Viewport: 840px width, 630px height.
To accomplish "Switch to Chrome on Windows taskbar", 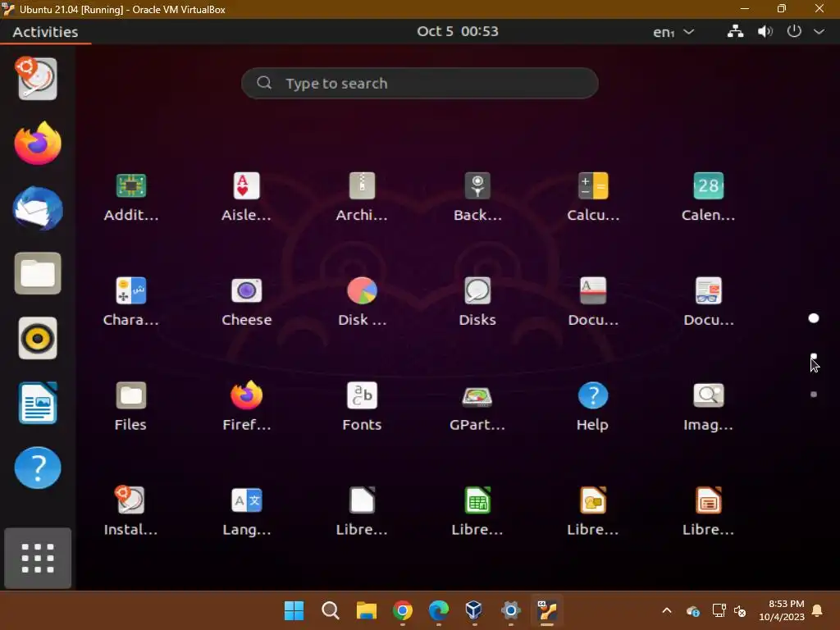I will pos(402,610).
